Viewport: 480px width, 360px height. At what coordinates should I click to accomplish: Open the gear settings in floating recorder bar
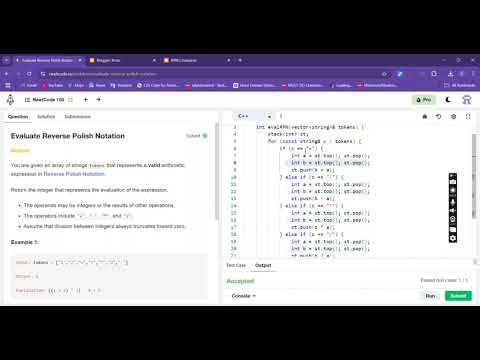tap(453, 238)
